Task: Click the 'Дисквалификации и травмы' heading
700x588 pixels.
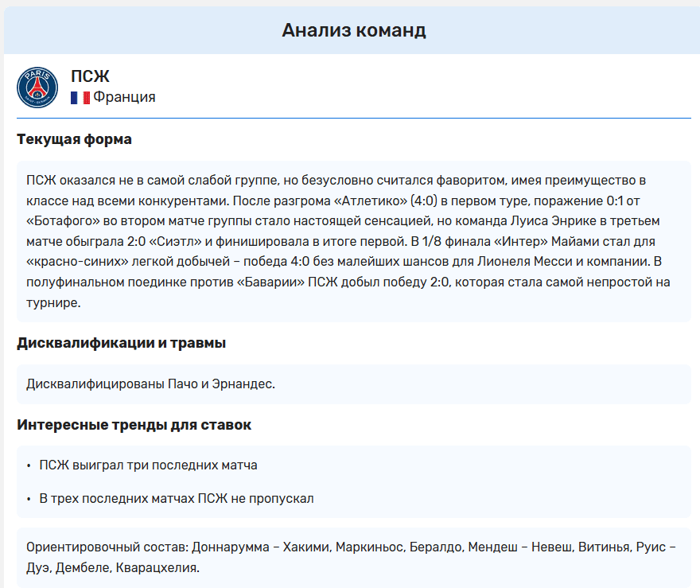Action: coord(122,343)
